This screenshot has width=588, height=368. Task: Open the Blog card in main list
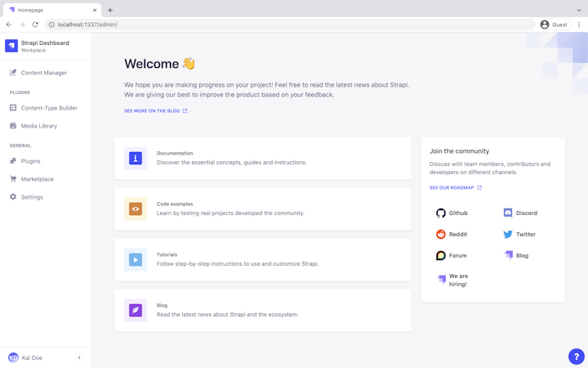[263, 310]
